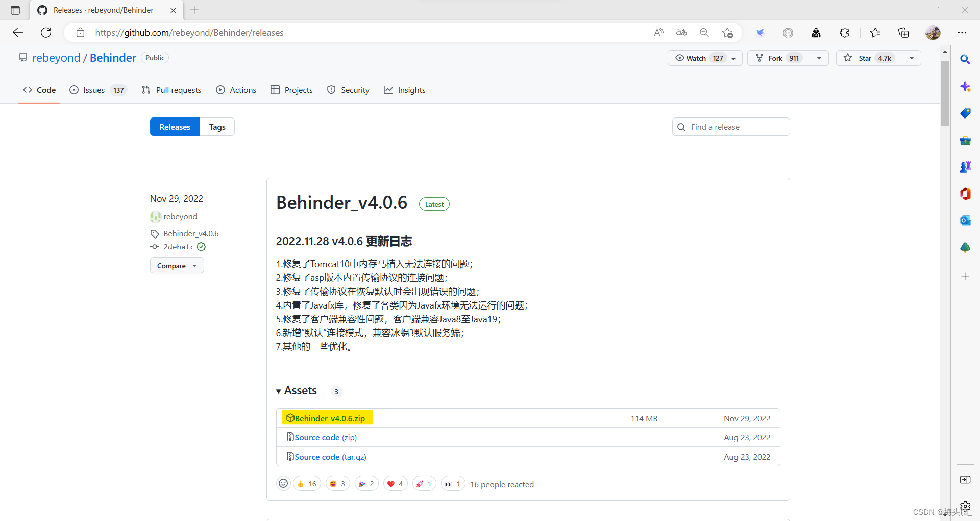The width and height of the screenshot is (980, 521).
Task: Click the Find a release search field
Action: [731, 127]
